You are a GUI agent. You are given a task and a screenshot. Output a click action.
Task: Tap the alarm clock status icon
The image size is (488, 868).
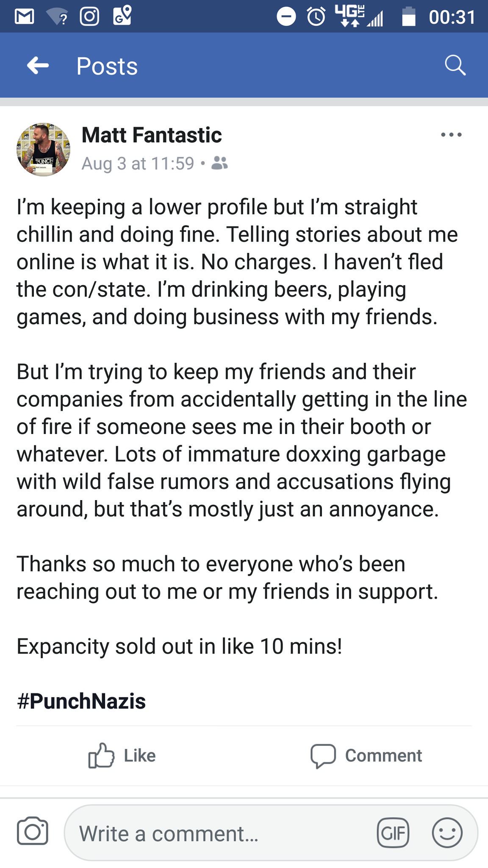[x=316, y=17]
